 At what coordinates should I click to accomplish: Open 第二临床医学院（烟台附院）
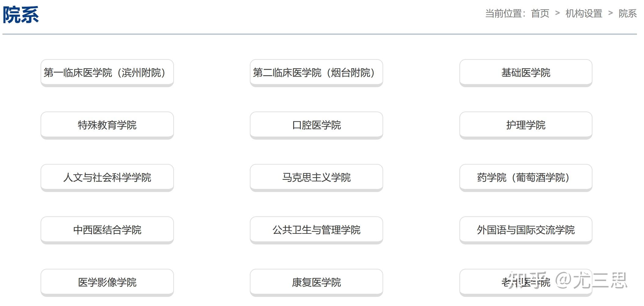[316, 73]
